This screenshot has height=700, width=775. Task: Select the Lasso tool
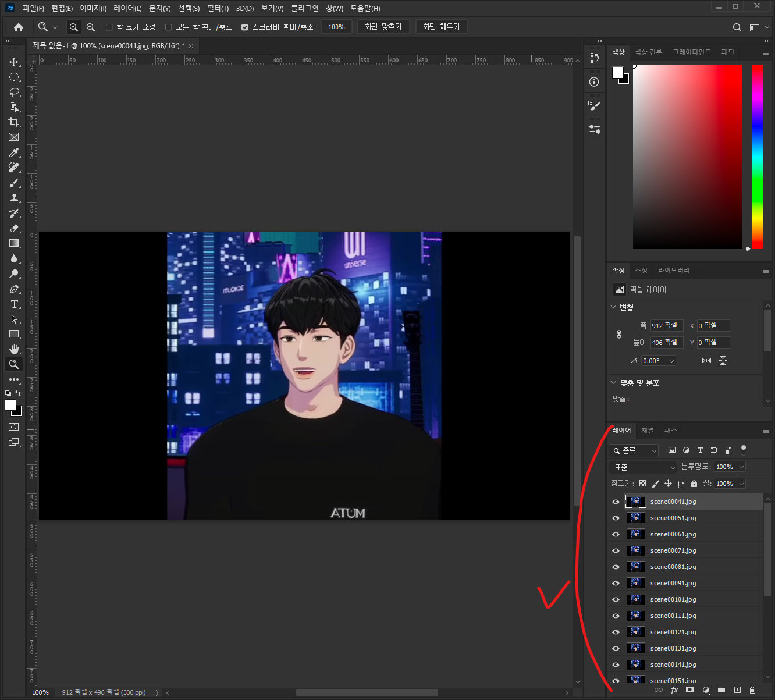point(14,92)
